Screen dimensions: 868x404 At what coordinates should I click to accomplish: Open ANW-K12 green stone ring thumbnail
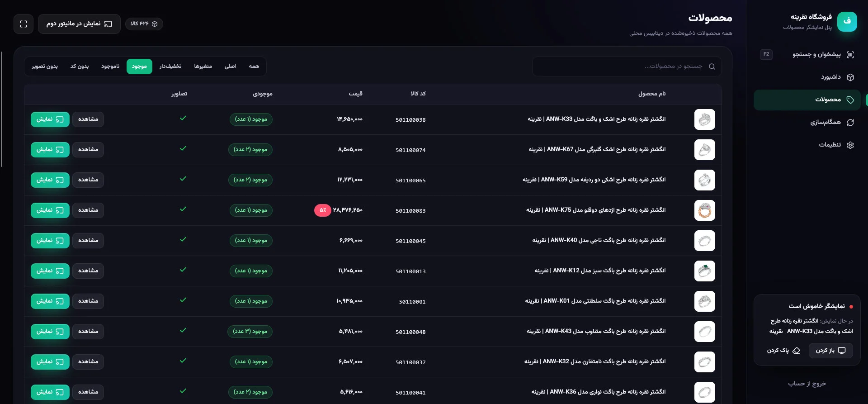[704, 271]
